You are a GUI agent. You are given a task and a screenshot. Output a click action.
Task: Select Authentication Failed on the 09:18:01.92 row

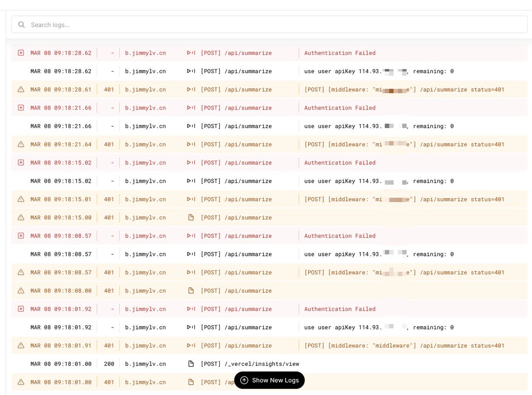tap(340, 309)
